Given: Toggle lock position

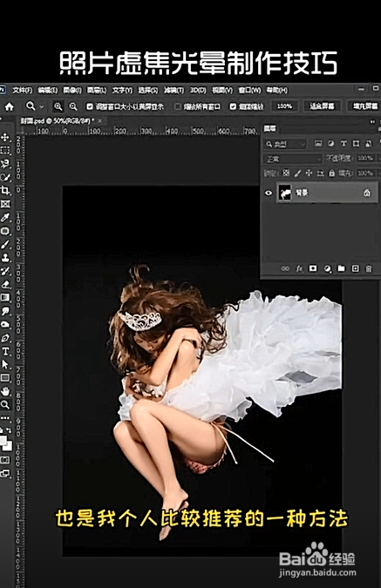Looking at the screenshot, I should [309, 172].
